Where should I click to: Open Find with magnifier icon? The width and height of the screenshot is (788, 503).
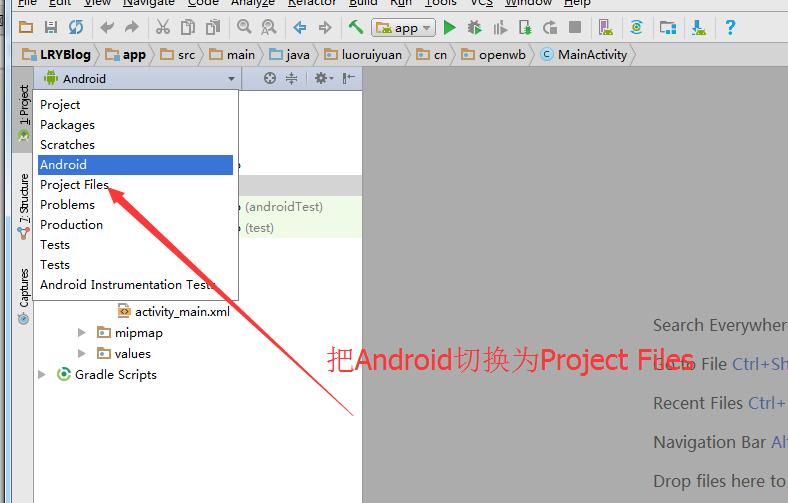[x=244, y=27]
